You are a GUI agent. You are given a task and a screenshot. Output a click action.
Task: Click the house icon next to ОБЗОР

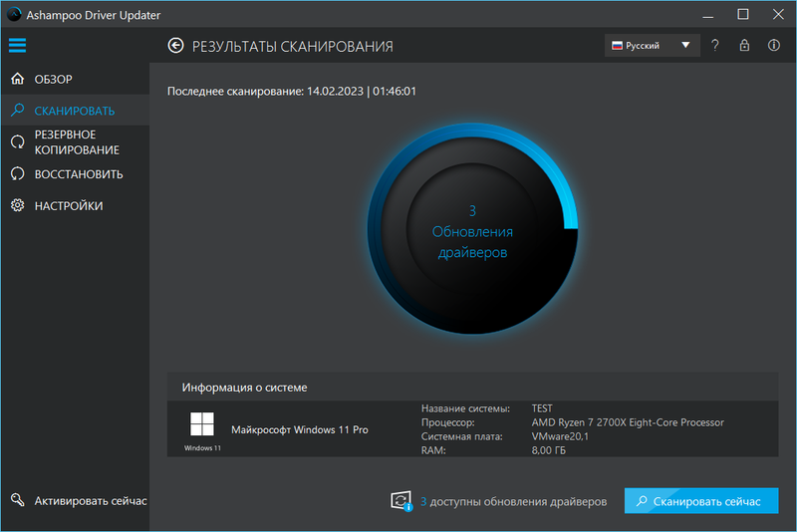(18, 79)
